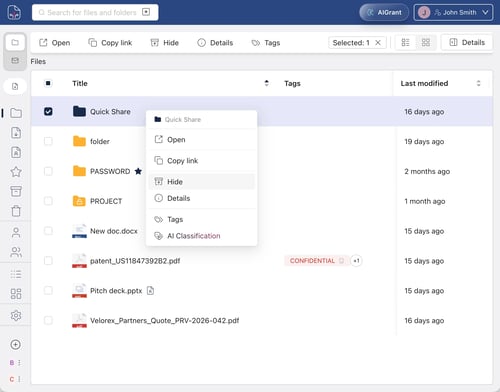Open the single user sidebar icon
The width and height of the screenshot is (500, 392).
pyautogui.click(x=16, y=232)
